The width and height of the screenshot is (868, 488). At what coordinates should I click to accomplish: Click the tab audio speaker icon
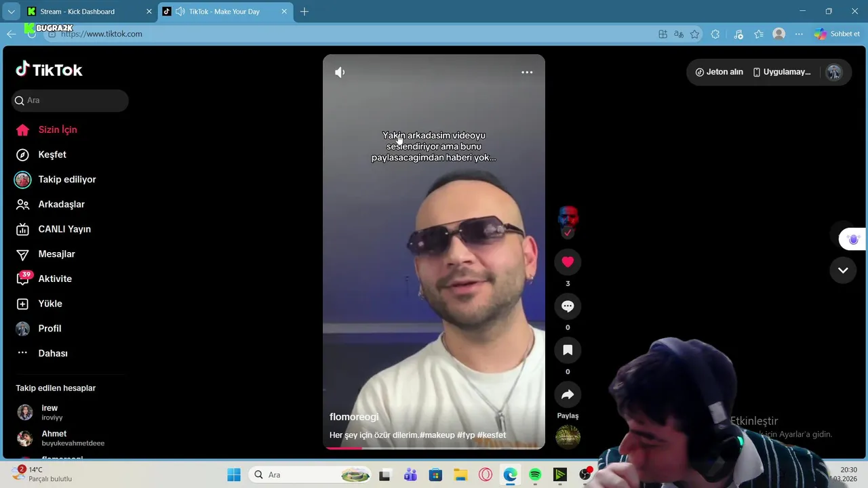(x=180, y=12)
